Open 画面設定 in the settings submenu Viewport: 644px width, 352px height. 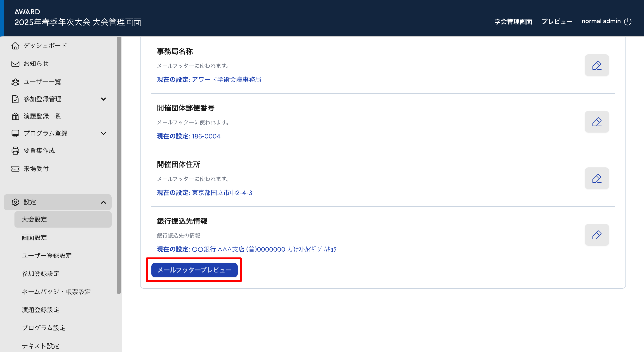click(x=34, y=237)
